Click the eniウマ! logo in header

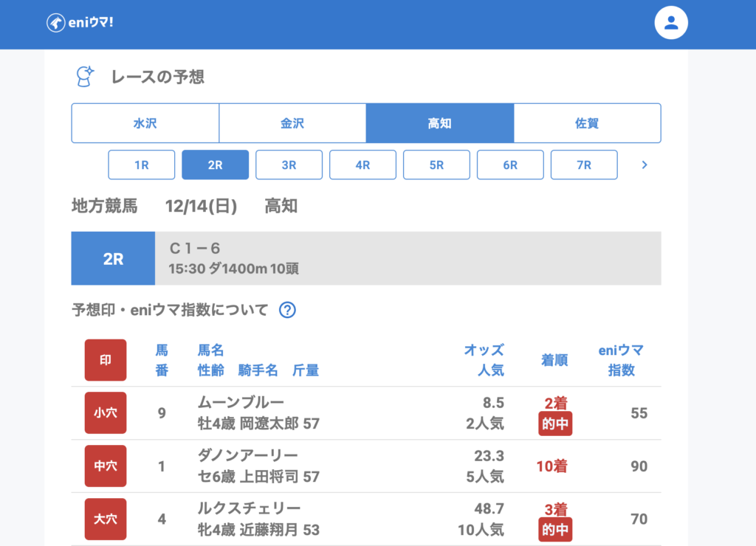point(80,23)
